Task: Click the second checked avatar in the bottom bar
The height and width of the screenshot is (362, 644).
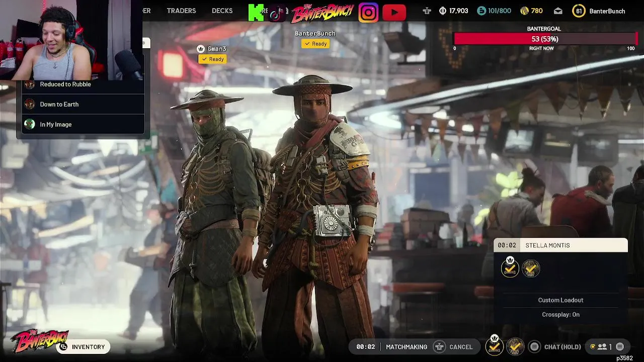Action: (x=515, y=346)
